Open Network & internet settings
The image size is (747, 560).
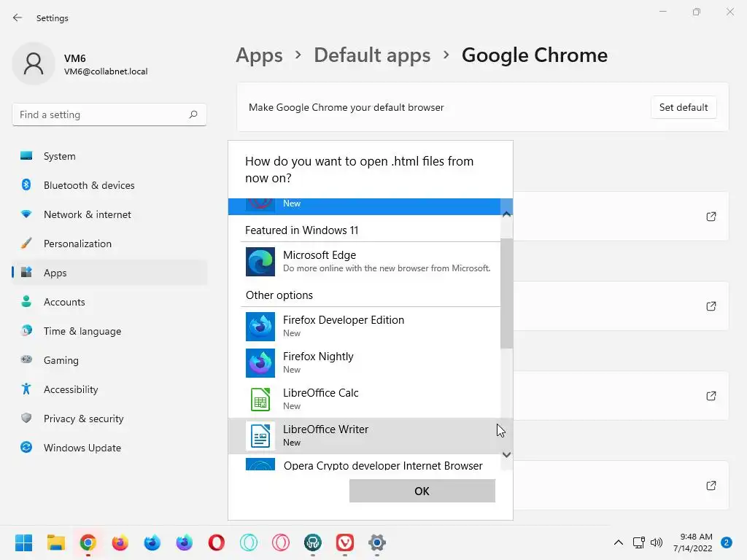109,214
